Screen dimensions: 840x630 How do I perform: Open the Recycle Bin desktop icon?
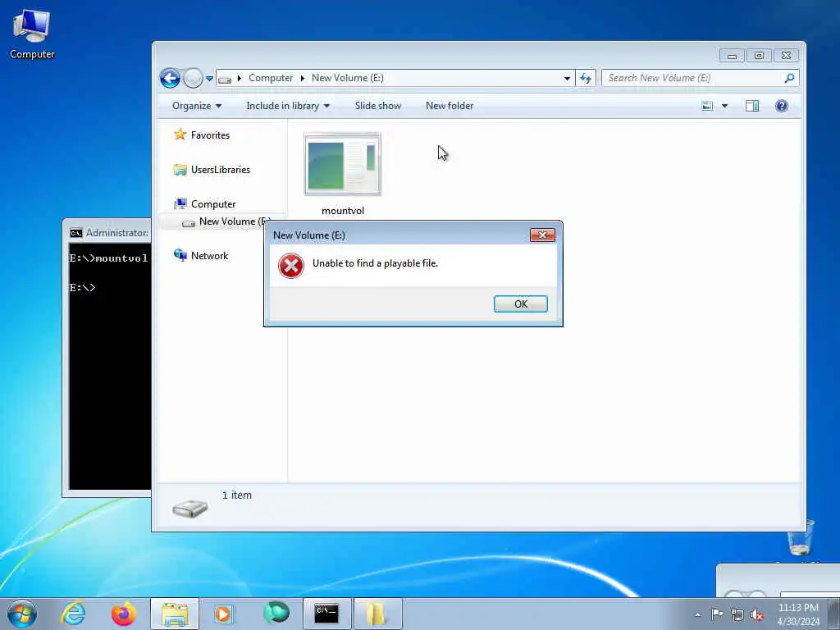801,538
